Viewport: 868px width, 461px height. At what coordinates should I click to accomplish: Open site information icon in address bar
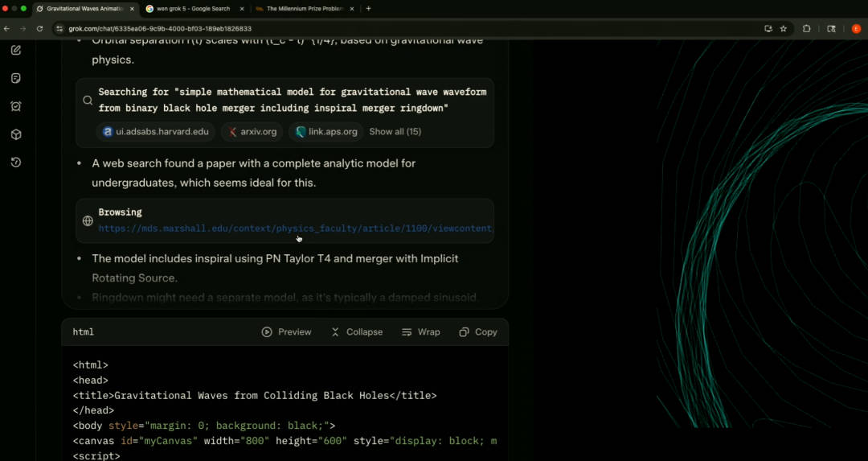[x=59, y=29]
